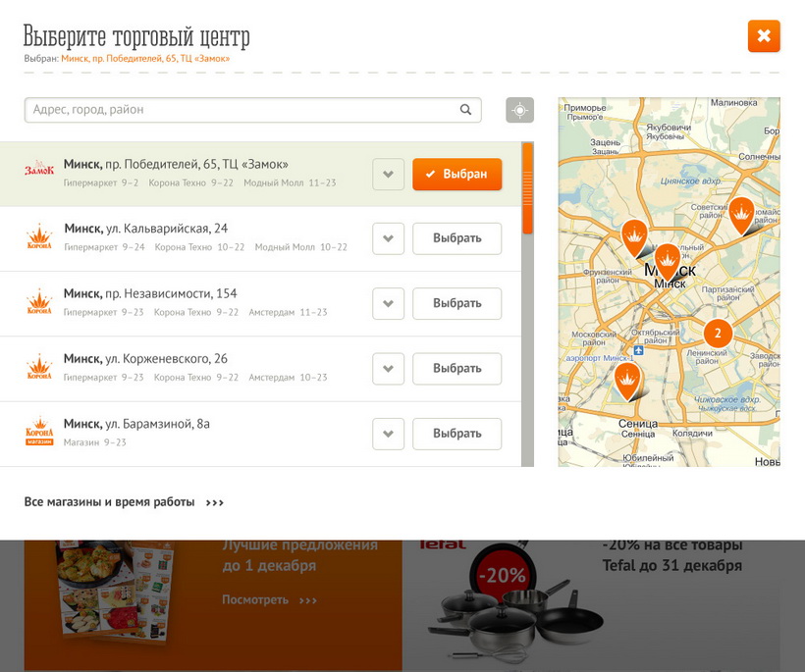805x672 pixels.
Task: Click Амстердам 10–23 hours text
Action: click(288, 377)
